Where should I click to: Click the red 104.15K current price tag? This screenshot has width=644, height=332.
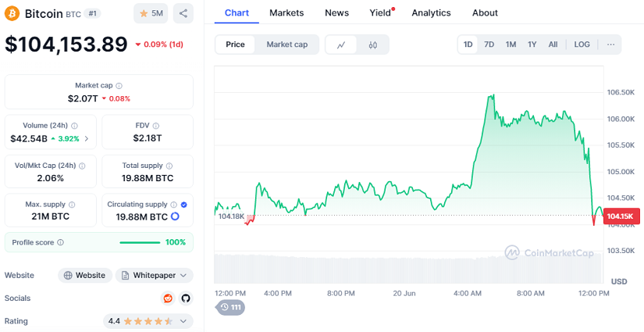(621, 216)
